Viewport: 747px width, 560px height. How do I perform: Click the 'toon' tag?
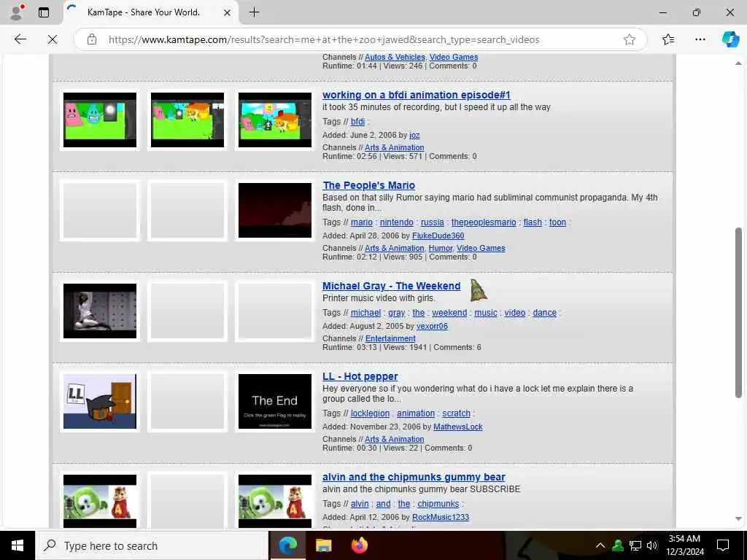(x=558, y=222)
